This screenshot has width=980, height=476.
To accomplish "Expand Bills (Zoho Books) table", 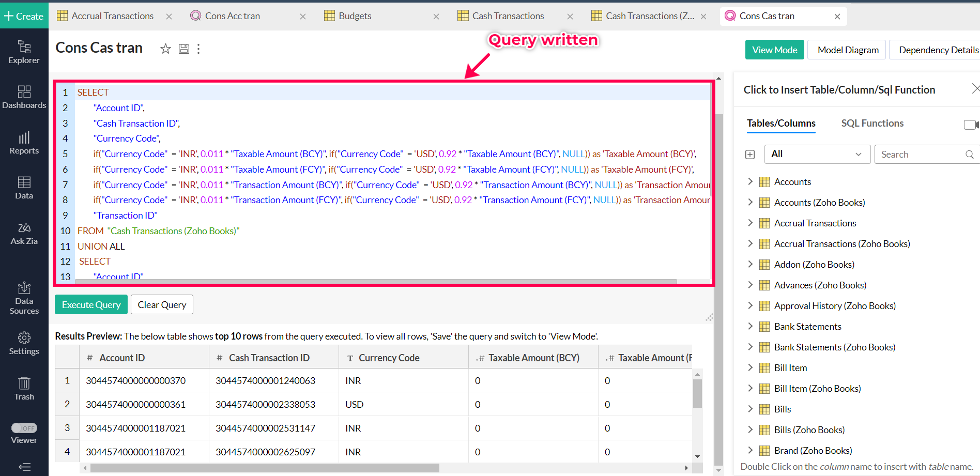I will 750,429.
